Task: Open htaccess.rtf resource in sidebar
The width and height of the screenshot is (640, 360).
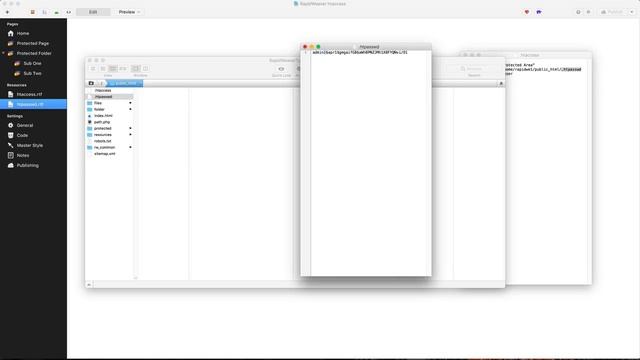Action: pyautogui.click(x=29, y=94)
